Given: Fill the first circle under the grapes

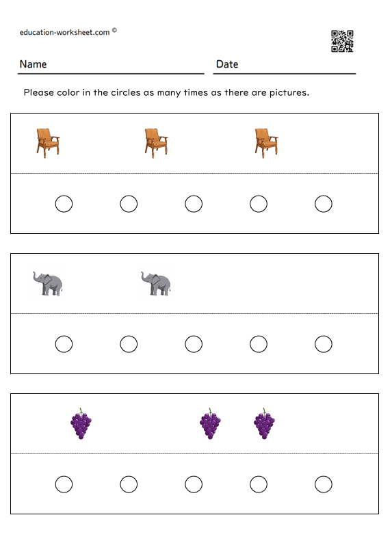Looking at the screenshot, I should coord(64,484).
